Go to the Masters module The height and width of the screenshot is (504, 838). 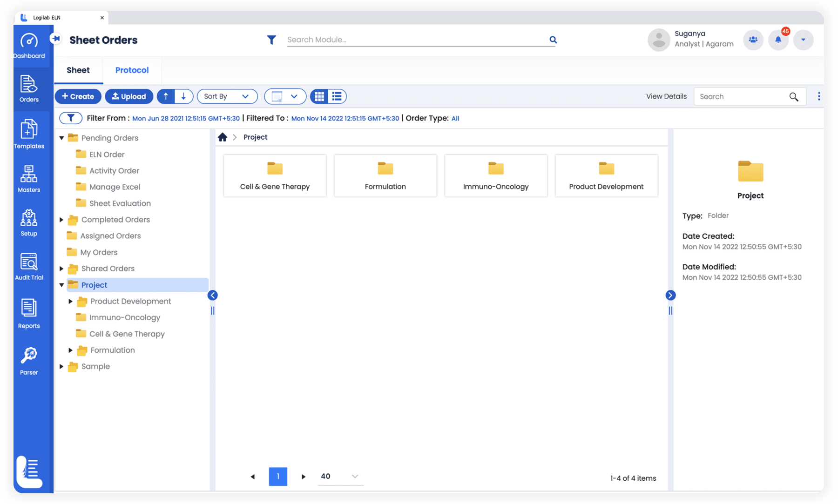point(29,179)
